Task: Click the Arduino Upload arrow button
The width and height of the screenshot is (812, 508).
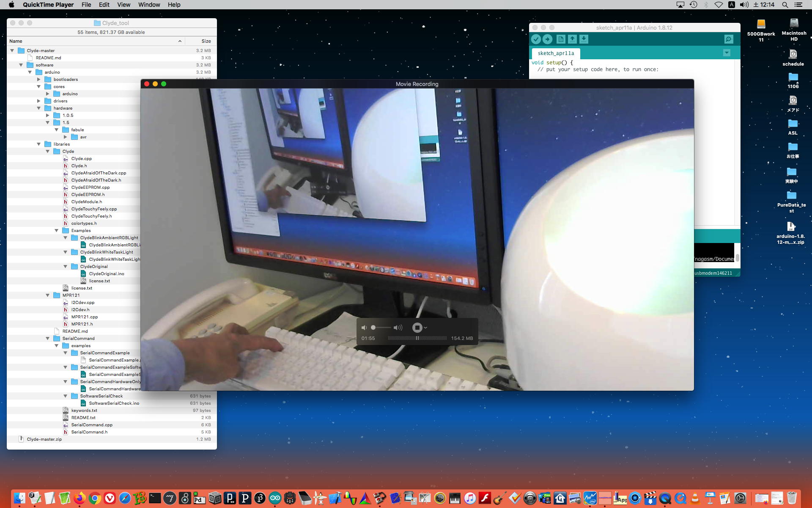Action: click(x=547, y=39)
